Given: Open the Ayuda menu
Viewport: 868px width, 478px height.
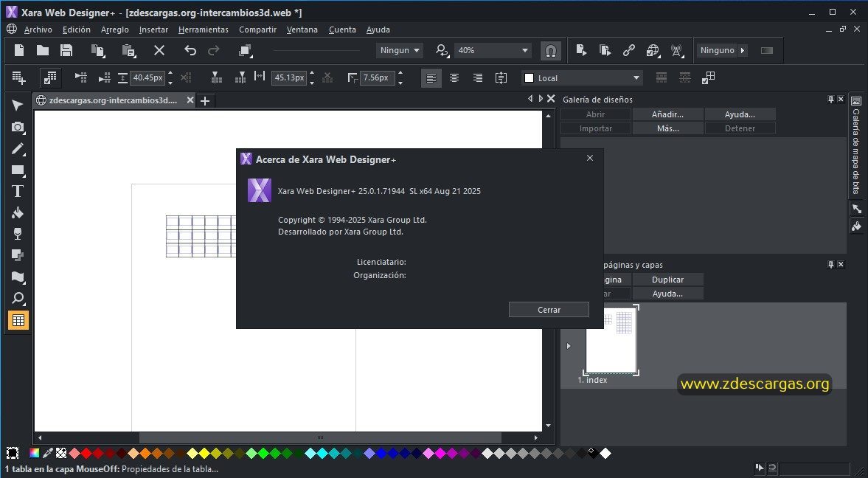Looking at the screenshot, I should [378, 30].
